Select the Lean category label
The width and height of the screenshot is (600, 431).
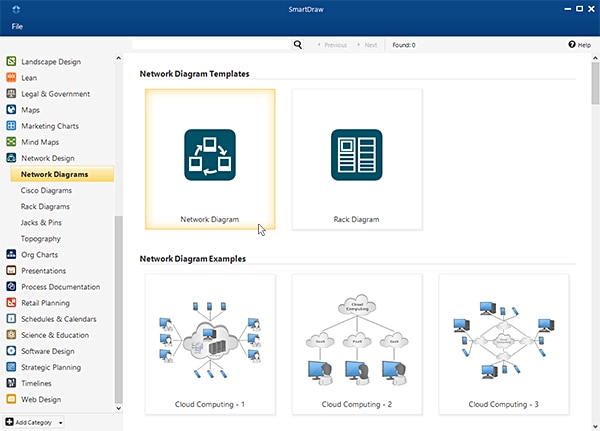[29, 78]
